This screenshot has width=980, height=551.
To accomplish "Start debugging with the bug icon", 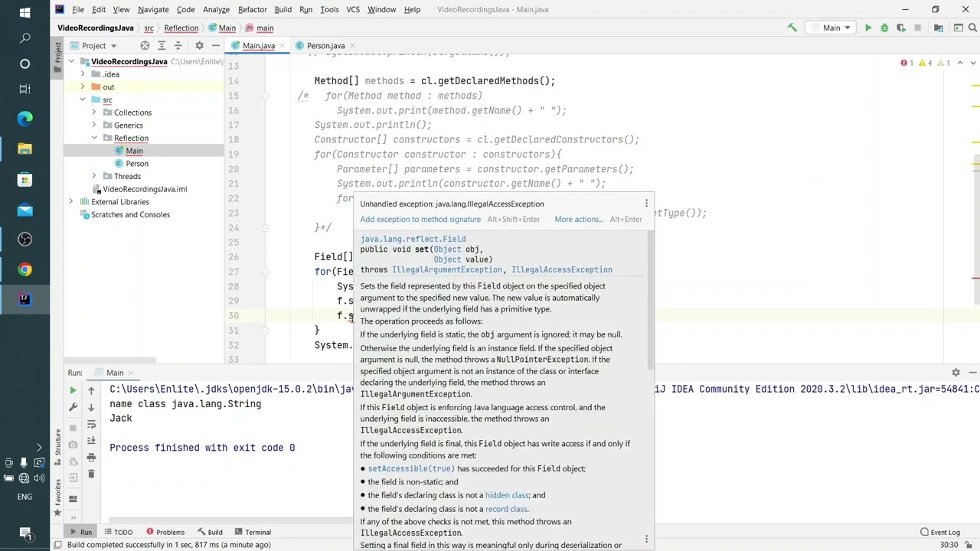I will [884, 28].
